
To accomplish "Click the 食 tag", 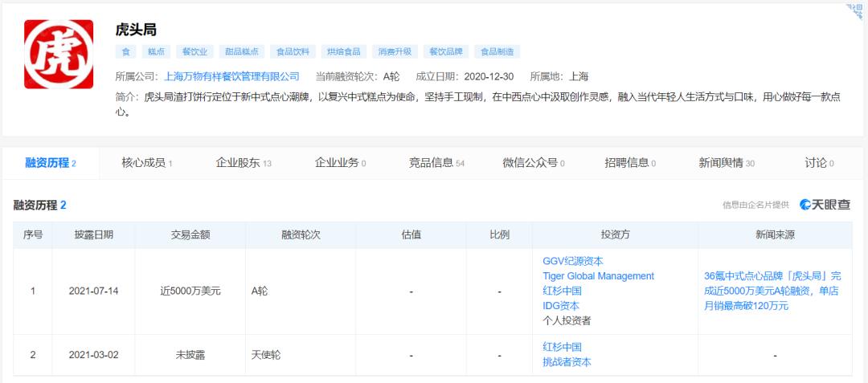I will 125,52.
